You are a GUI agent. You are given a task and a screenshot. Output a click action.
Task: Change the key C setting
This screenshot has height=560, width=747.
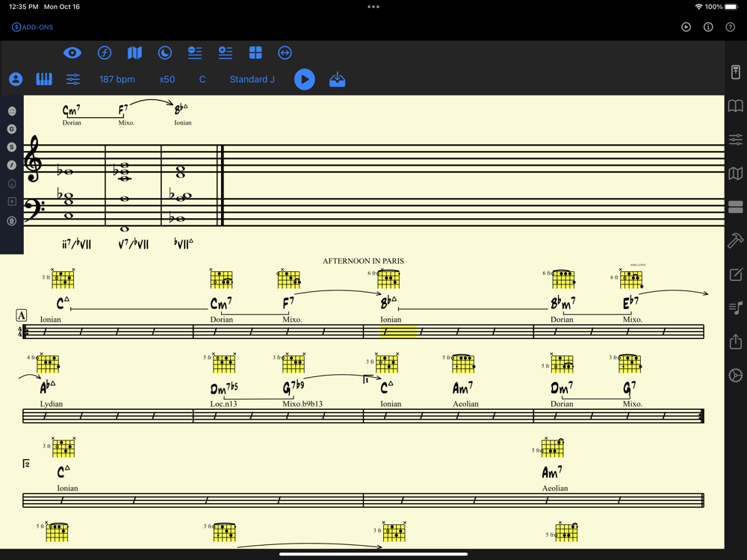(202, 80)
